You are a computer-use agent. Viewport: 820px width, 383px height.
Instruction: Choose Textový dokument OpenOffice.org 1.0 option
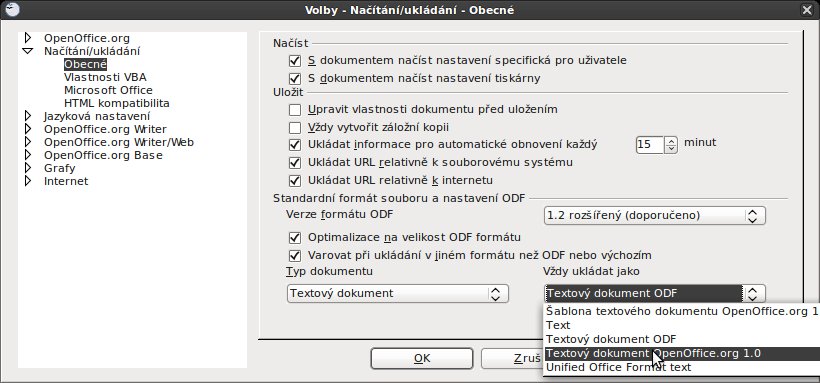pyautogui.click(x=682, y=353)
